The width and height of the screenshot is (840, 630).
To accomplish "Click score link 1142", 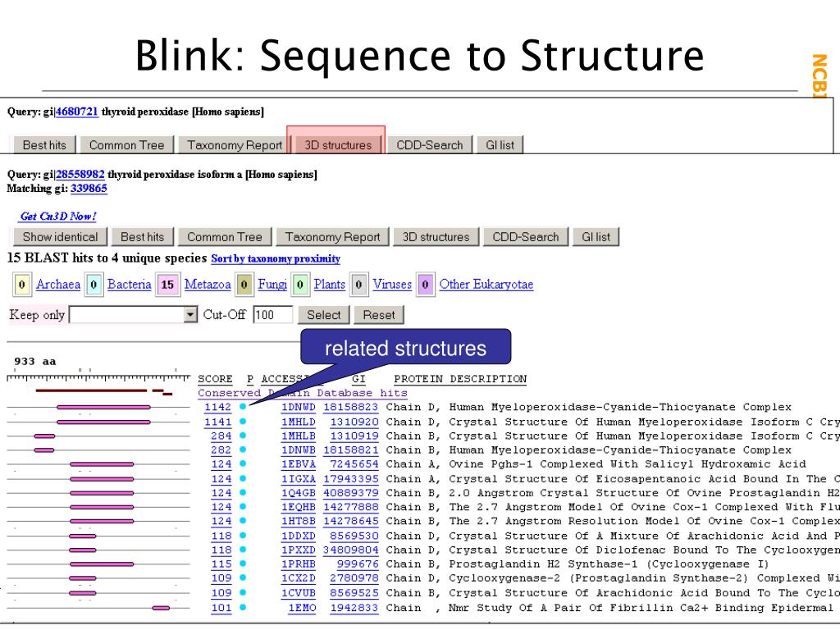I will (217, 407).
